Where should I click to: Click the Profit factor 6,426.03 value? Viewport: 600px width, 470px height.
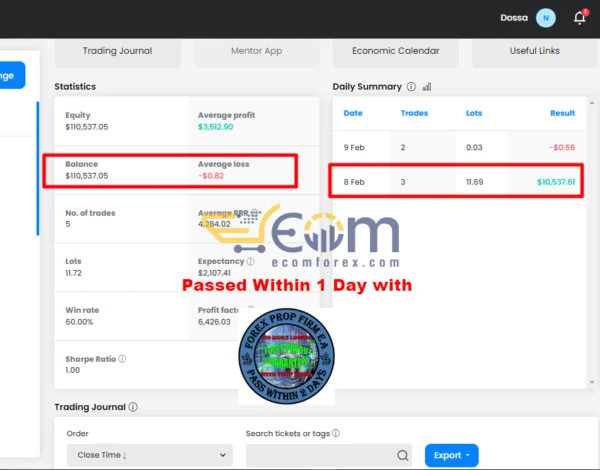point(214,322)
